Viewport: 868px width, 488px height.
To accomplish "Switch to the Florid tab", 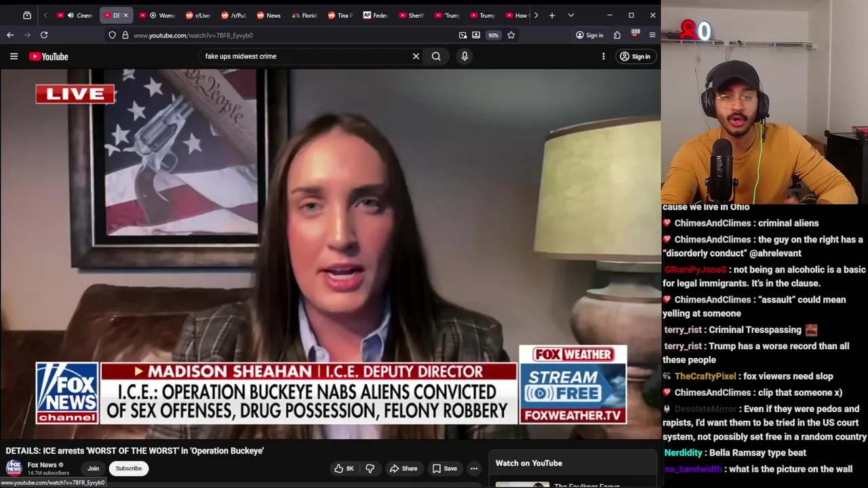I will pyautogui.click(x=305, y=15).
